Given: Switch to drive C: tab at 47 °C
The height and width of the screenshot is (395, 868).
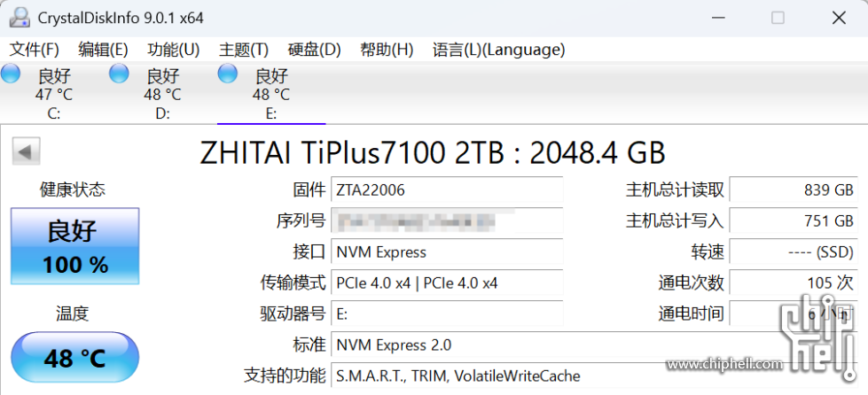Looking at the screenshot, I should [54, 93].
